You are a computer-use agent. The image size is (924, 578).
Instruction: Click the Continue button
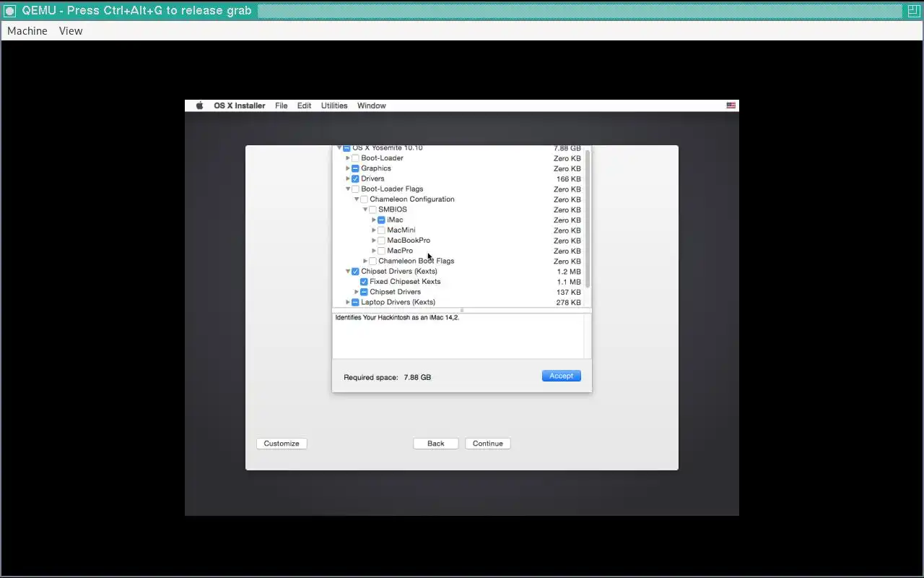[x=488, y=444]
